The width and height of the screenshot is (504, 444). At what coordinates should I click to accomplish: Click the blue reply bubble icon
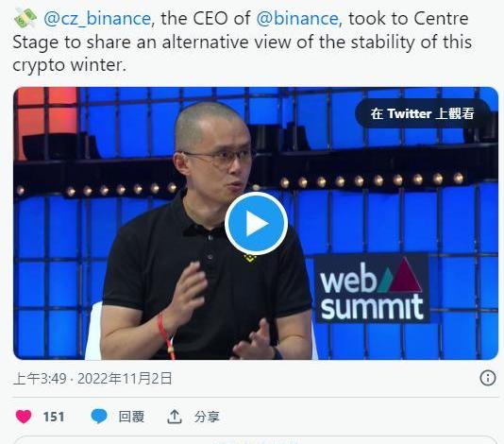click(99, 417)
